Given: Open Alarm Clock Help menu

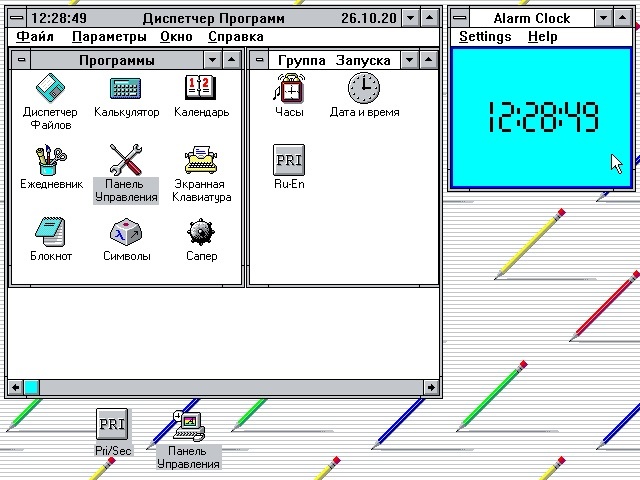Looking at the screenshot, I should [542, 37].
